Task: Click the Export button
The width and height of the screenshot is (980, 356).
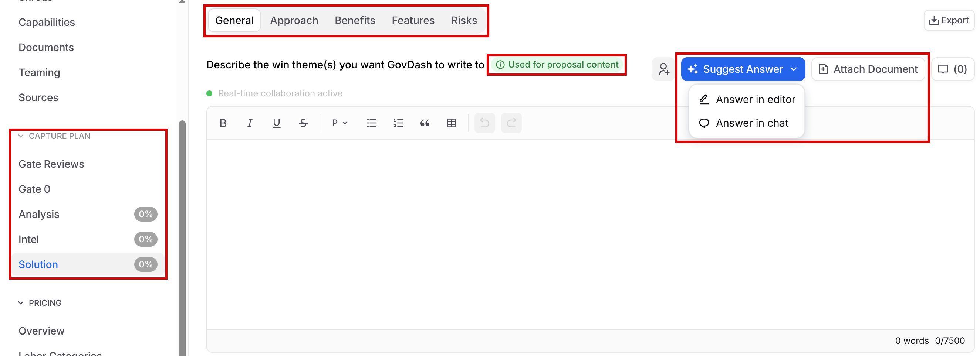Action: point(949,21)
